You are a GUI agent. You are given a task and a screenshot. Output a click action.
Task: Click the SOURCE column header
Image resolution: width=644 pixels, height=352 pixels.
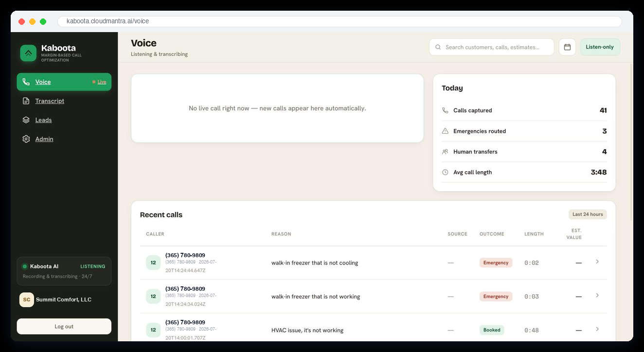457,234
